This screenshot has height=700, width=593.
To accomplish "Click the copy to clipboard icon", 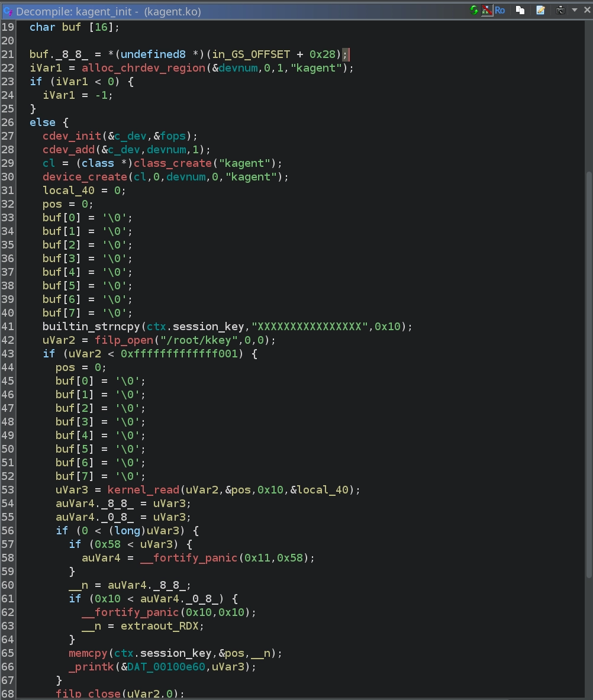I will [x=520, y=10].
